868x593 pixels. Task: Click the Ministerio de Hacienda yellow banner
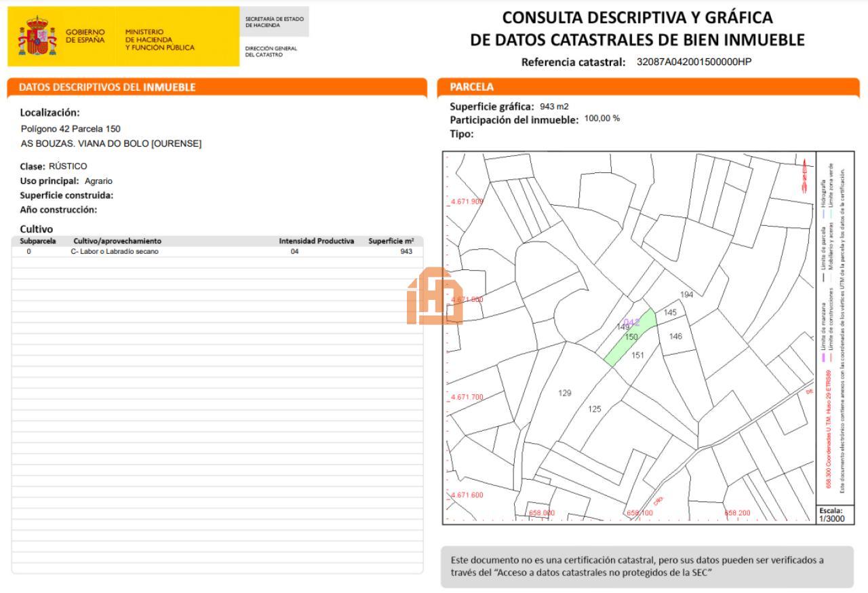[x=159, y=39]
